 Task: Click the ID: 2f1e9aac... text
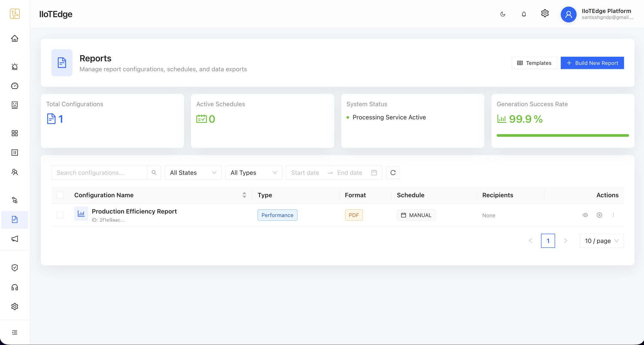click(108, 220)
